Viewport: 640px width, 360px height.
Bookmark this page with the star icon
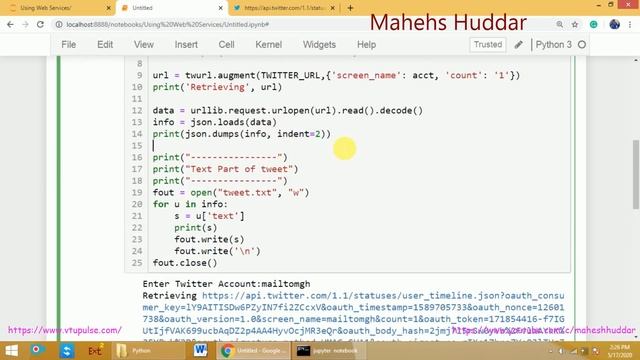(575, 24)
